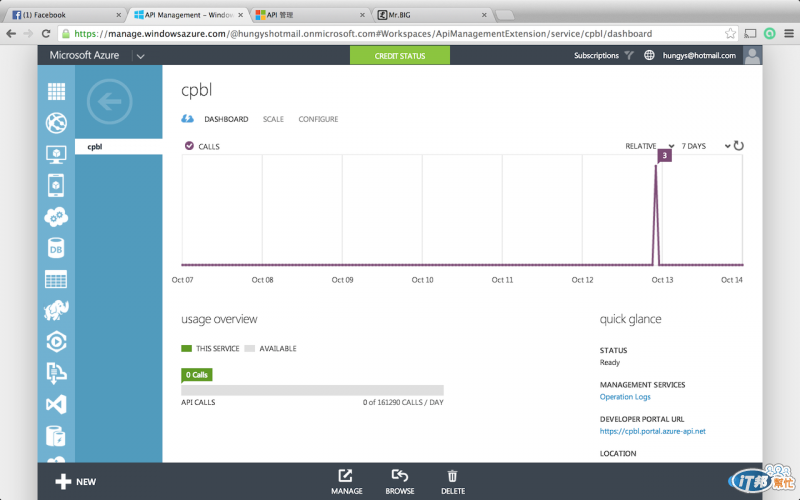Open Visual Studio Online icon in sidebar
Image resolution: width=800 pixels, height=500 pixels.
pos(56,405)
